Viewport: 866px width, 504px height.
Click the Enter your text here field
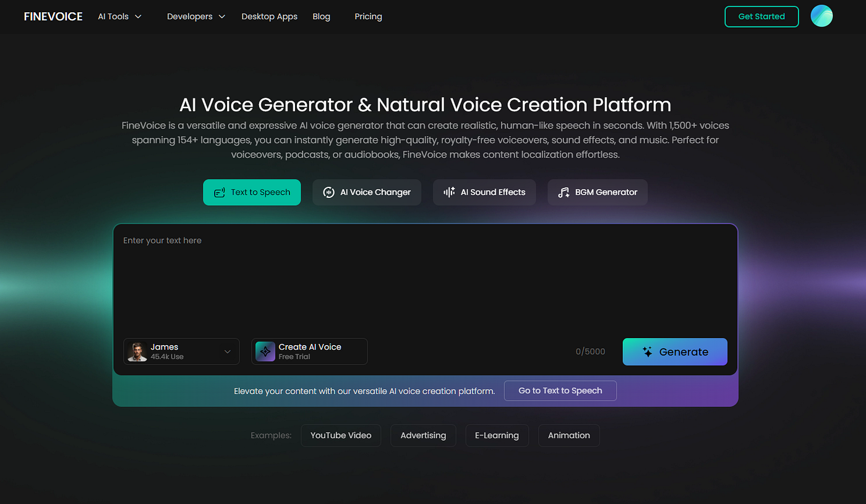(426, 281)
